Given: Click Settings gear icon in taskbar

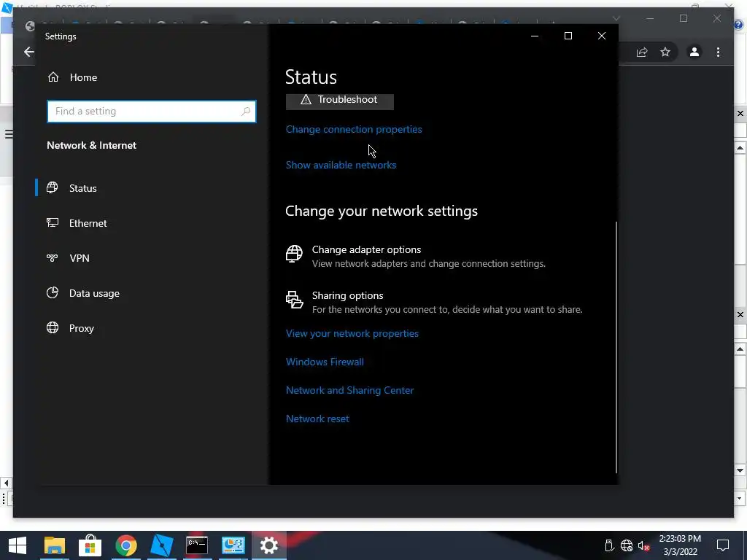Looking at the screenshot, I should click(x=268, y=545).
